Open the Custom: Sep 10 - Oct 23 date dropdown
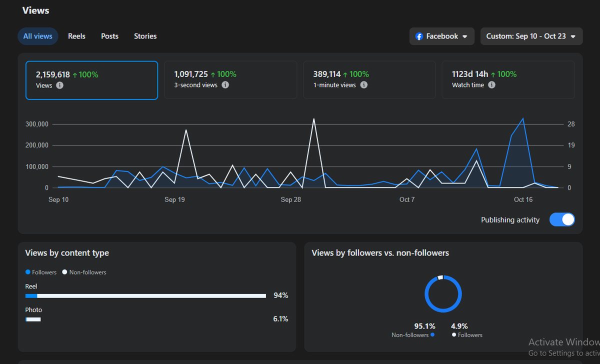Image resolution: width=600 pixels, height=364 pixels. [531, 36]
